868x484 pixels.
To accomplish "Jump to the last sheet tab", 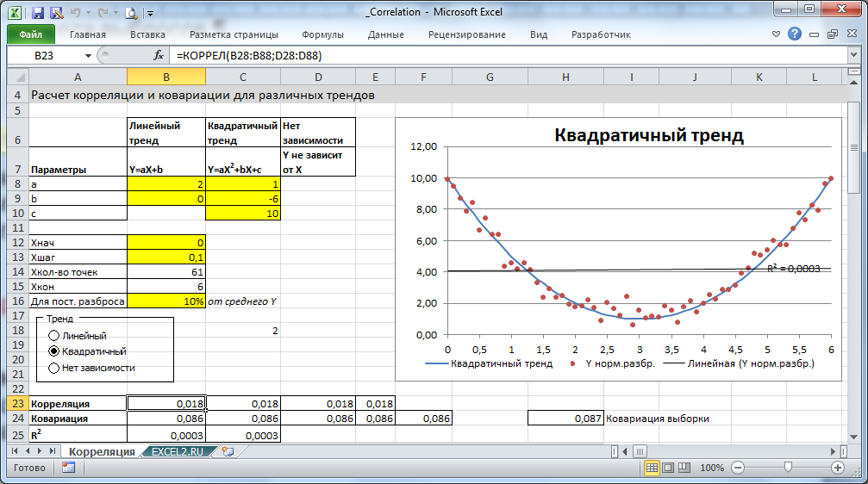I will pyautogui.click(x=52, y=451).
